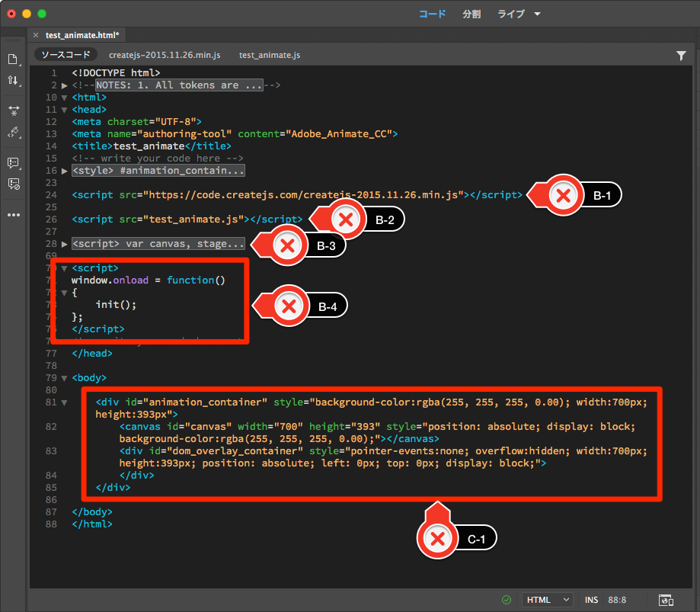Click the filter funnel icon
The width and height of the screenshot is (700, 612).
[681, 56]
